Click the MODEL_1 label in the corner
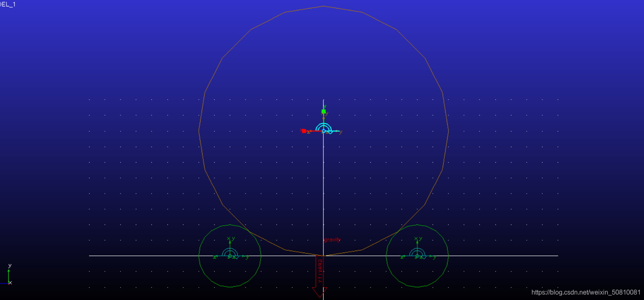Image resolution: width=644 pixels, height=300 pixels. coord(8,4)
